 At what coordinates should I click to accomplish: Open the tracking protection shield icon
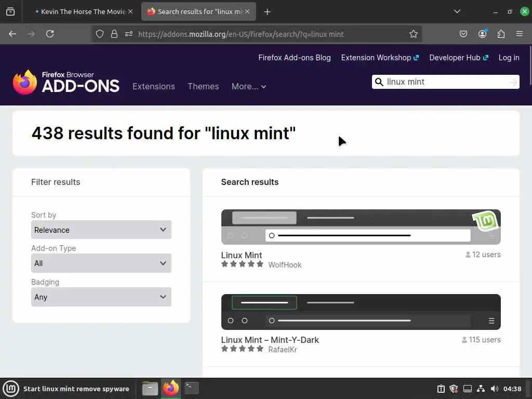click(100, 34)
